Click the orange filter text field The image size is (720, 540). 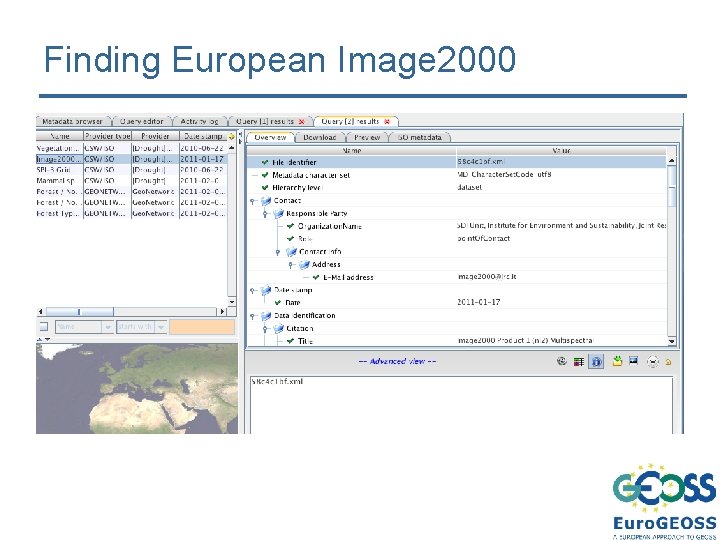[x=202, y=327]
